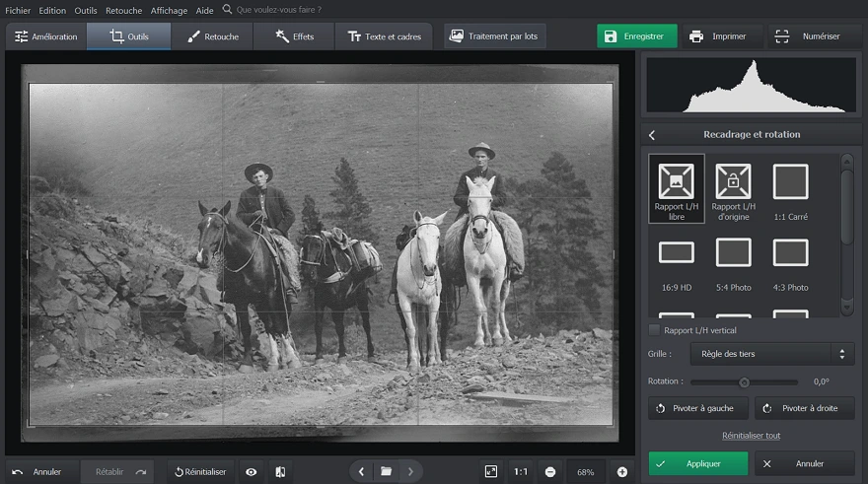This screenshot has width=868, height=484.
Task: Click the green Enregistrer button
Action: (x=636, y=35)
